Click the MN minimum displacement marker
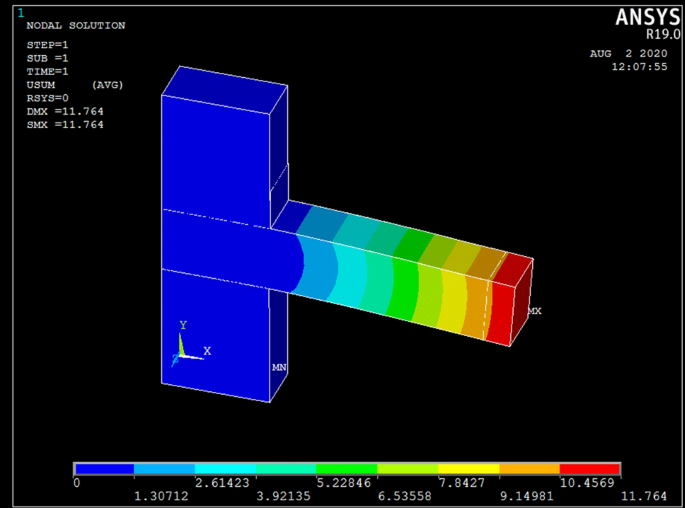The image size is (685, 508). [x=279, y=367]
